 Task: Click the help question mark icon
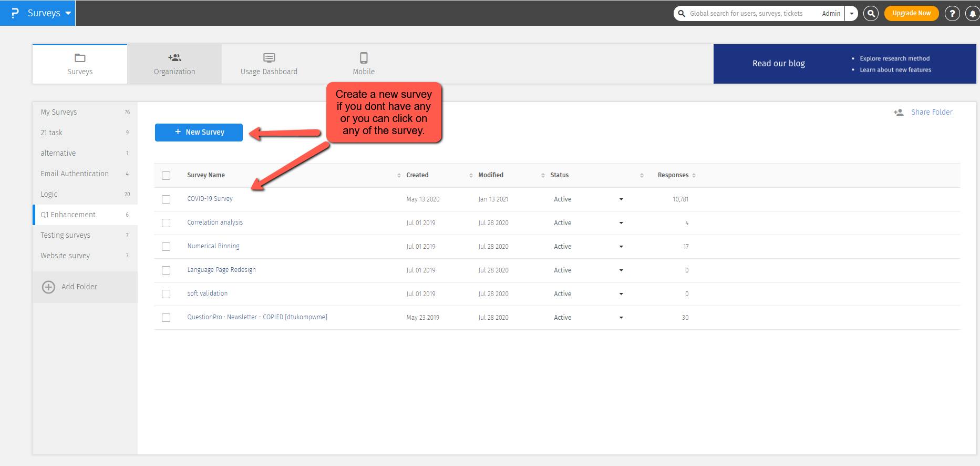pos(952,14)
